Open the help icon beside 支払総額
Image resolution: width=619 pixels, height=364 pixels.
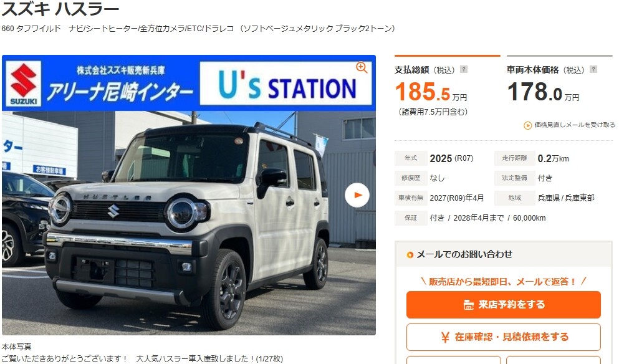(464, 69)
